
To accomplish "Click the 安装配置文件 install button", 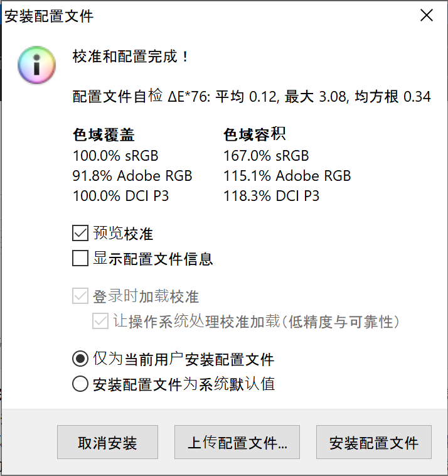I will (374, 442).
